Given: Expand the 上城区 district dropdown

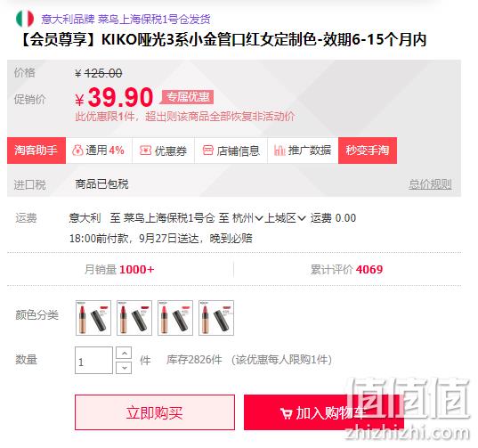Looking at the screenshot, I should (x=286, y=218).
